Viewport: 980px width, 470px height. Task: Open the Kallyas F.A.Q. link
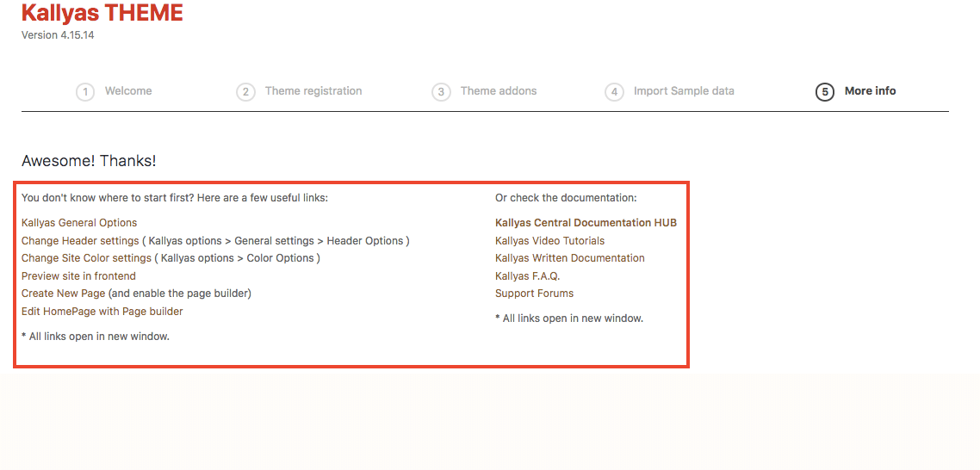tap(528, 275)
